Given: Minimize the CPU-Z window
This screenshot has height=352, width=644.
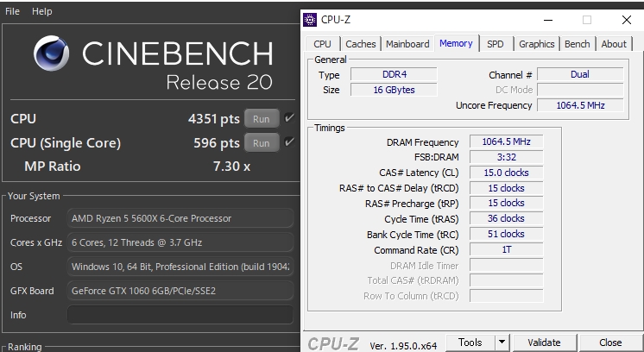Looking at the screenshot, I should tap(548, 20).
